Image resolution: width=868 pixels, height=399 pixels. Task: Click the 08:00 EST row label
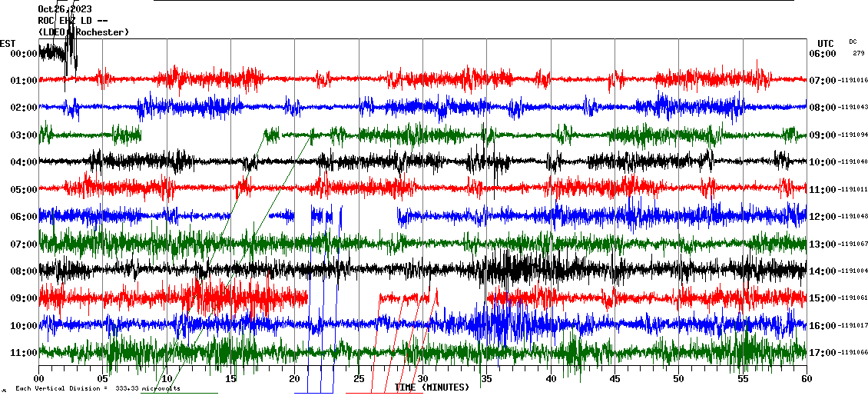point(24,271)
